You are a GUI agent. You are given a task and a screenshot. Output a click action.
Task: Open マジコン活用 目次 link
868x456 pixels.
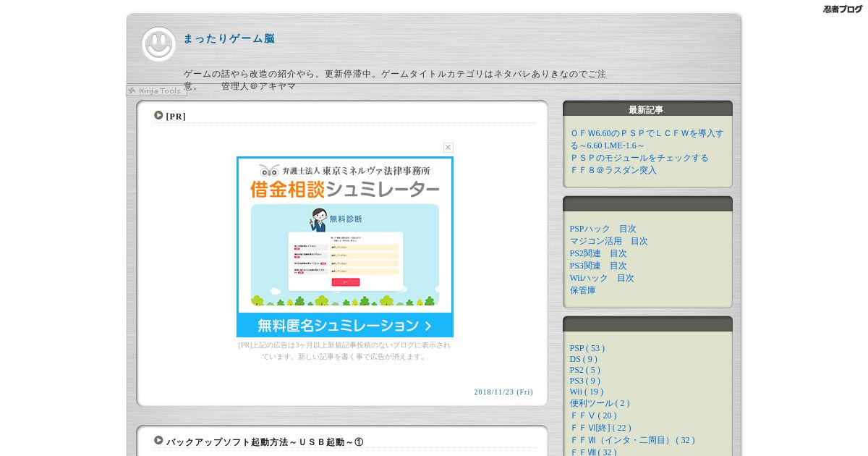pyautogui.click(x=609, y=241)
